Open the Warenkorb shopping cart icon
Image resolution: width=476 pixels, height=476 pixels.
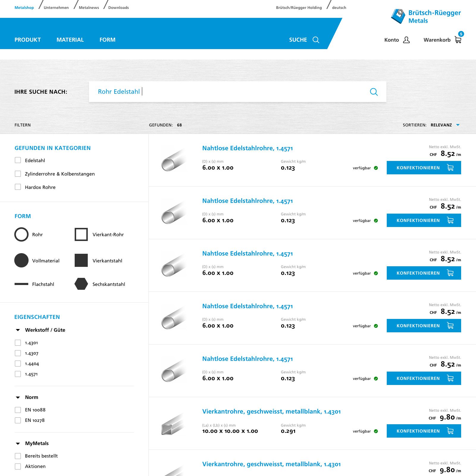click(x=458, y=40)
